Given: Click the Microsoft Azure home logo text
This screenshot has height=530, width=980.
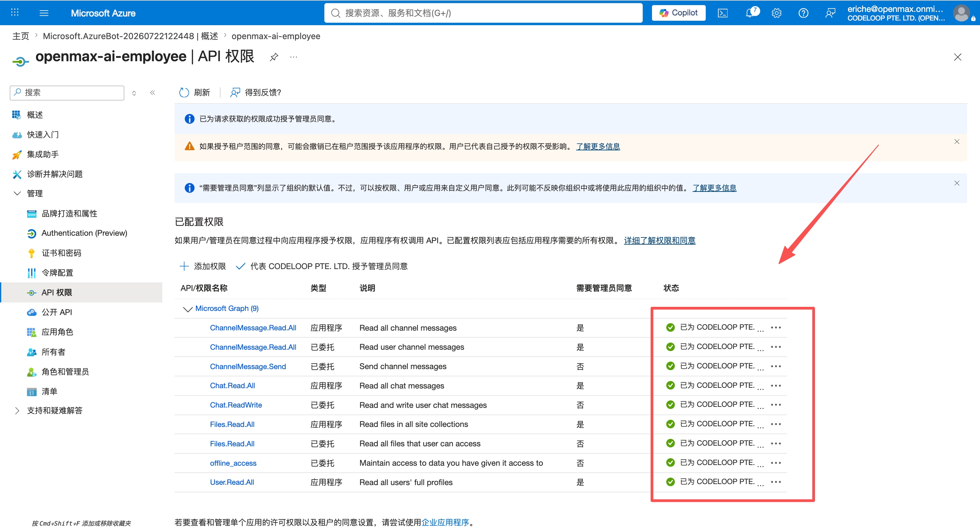Looking at the screenshot, I should pyautogui.click(x=103, y=13).
